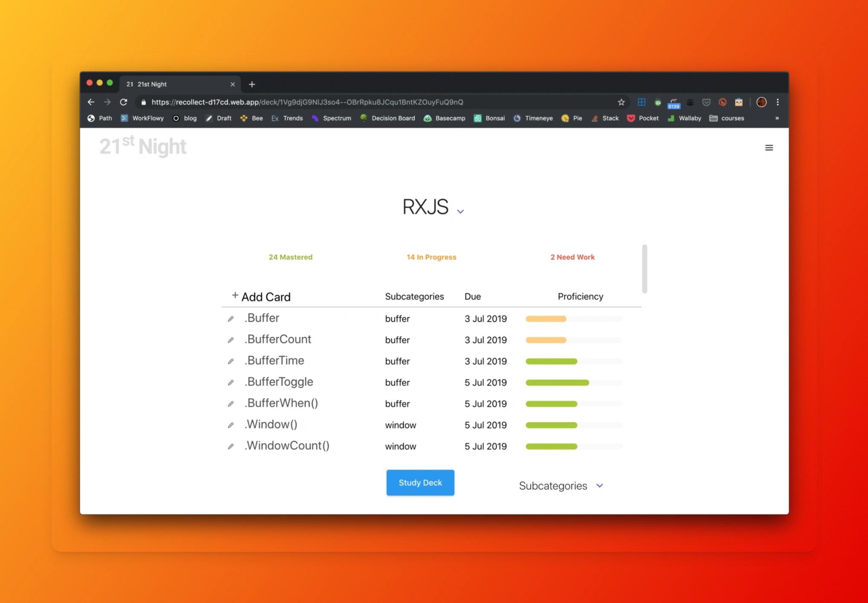Filter by 24 Mastered cards
Viewport: 868px width, 603px height.
pos(290,257)
